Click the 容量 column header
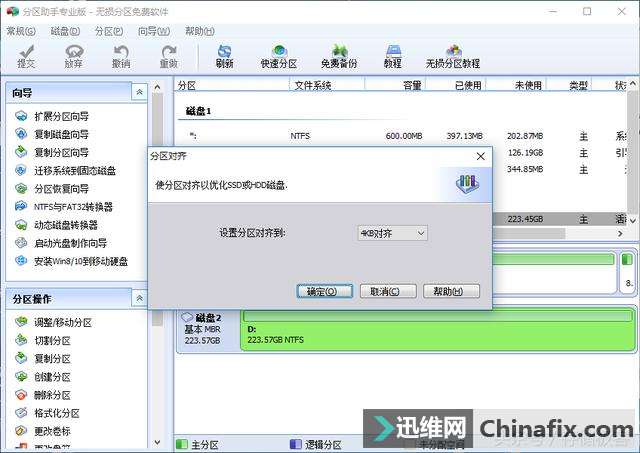 point(395,85)
